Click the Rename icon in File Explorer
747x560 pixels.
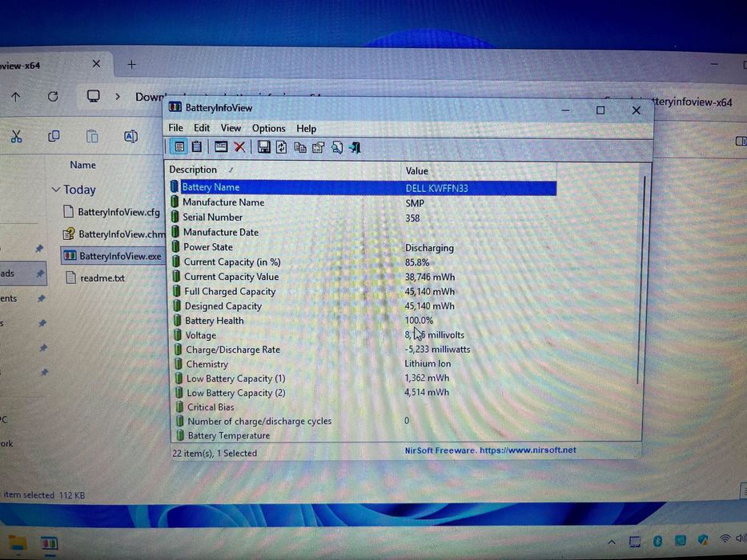click(131, 137)
